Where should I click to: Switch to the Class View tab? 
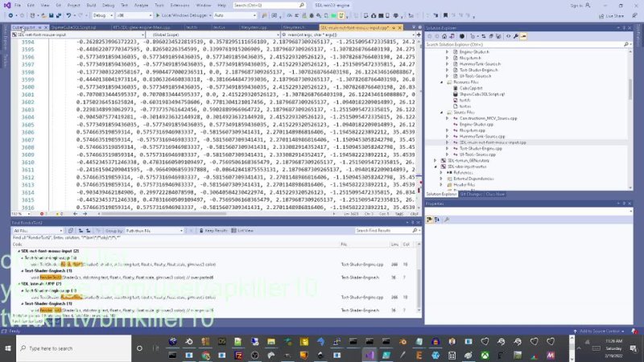click(495, 194)
